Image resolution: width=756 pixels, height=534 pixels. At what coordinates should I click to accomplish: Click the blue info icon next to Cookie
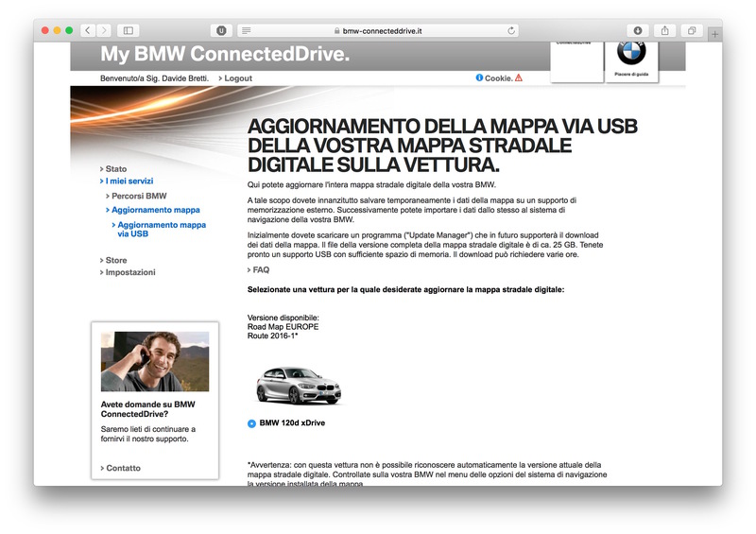(479, 78)
